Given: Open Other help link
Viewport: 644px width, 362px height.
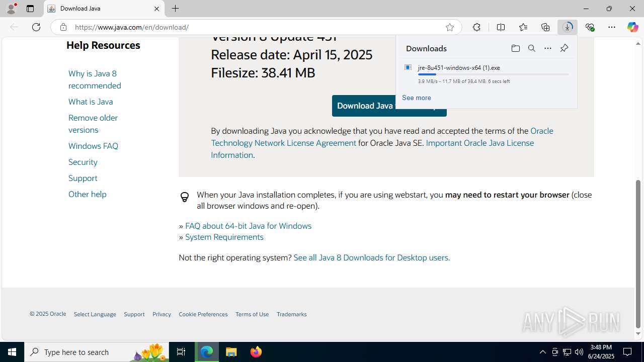Looking at the screenshot, I should point(88,194).
